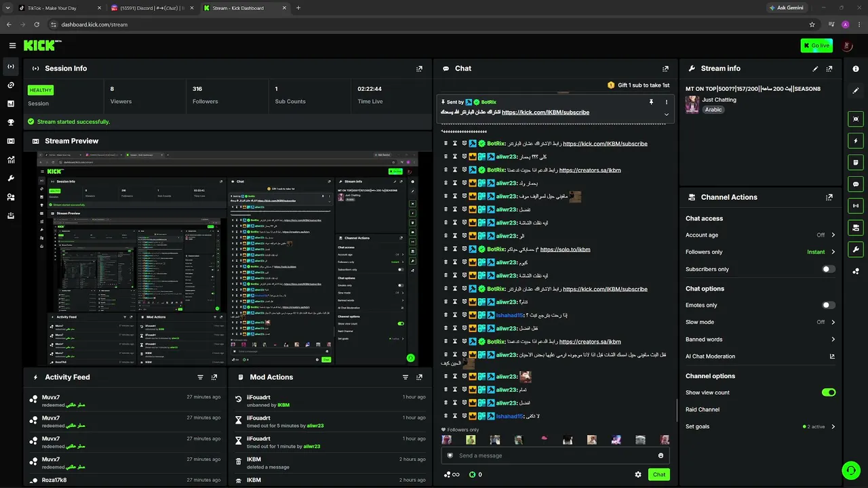Open the pinned message three-dot menu
This screenshot has height=488, width=868.
[666, 102]
